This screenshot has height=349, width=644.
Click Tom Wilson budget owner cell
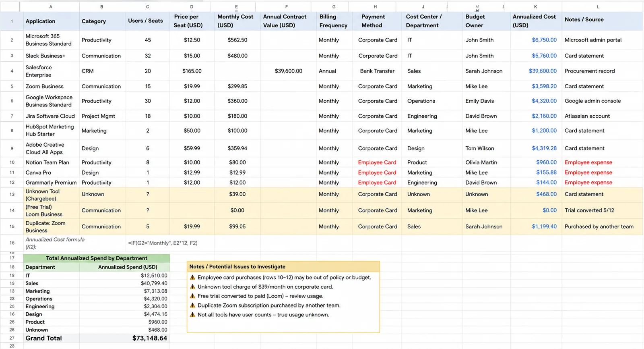pos(486,148)
